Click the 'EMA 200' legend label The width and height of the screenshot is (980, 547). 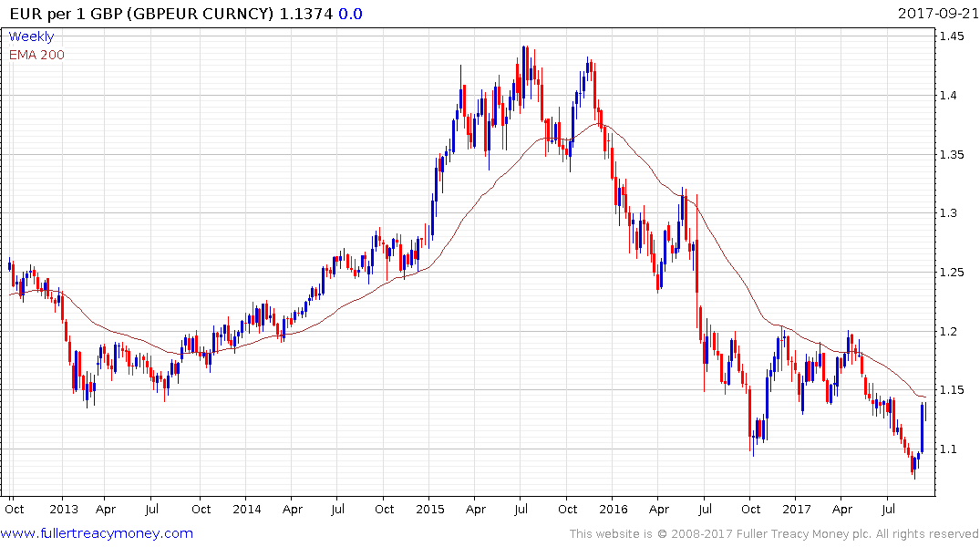pos(36,55)
